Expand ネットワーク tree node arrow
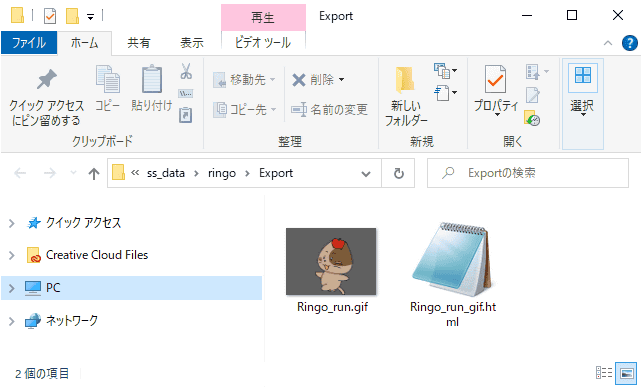This screenshot has width=642, height=387. (x=11, y=321)
